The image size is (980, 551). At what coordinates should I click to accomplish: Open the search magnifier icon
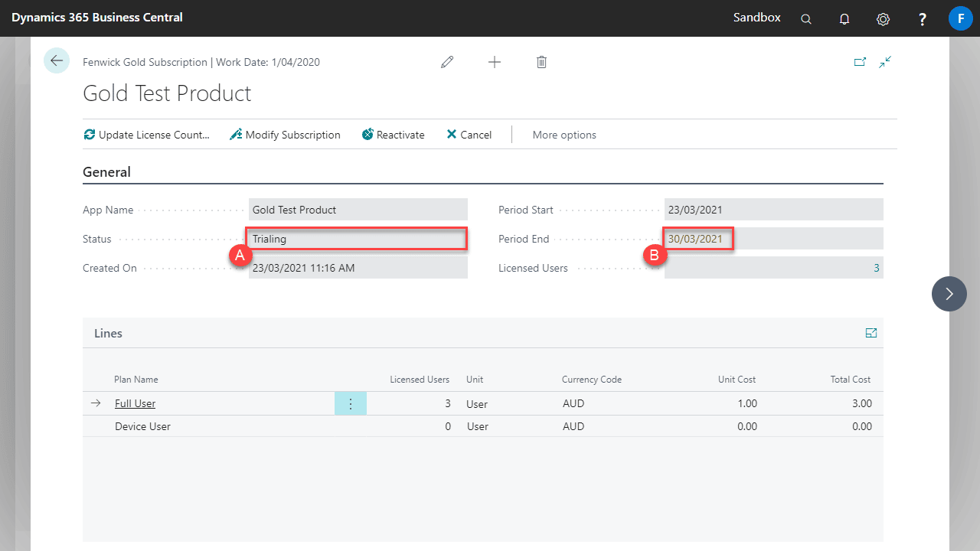pyautogui.click(x=806, y=19)
